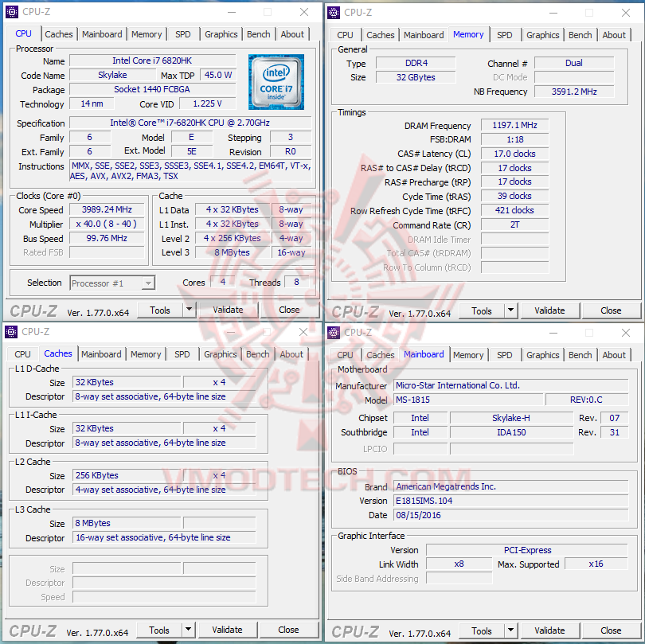Viewport: 645px width, 644px height.
Task: Open Processor #1 selection dropdown
Action: coord(112,283)
